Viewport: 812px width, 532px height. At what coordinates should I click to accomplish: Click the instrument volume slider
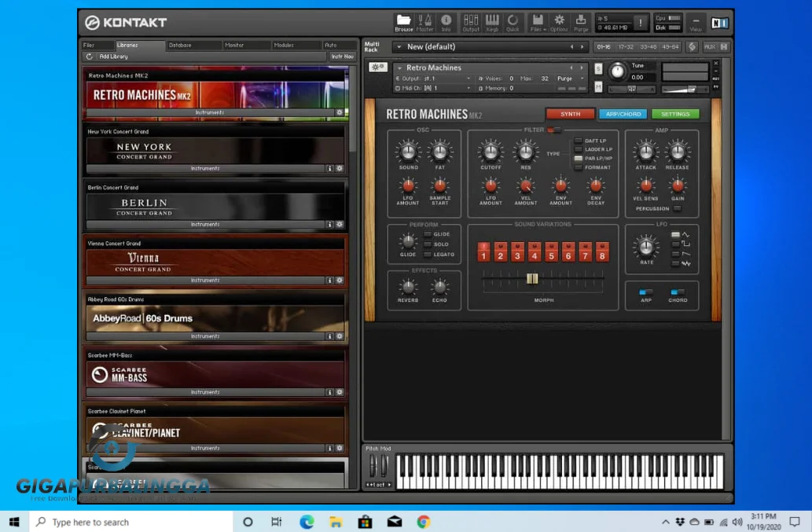click(685, 90)
